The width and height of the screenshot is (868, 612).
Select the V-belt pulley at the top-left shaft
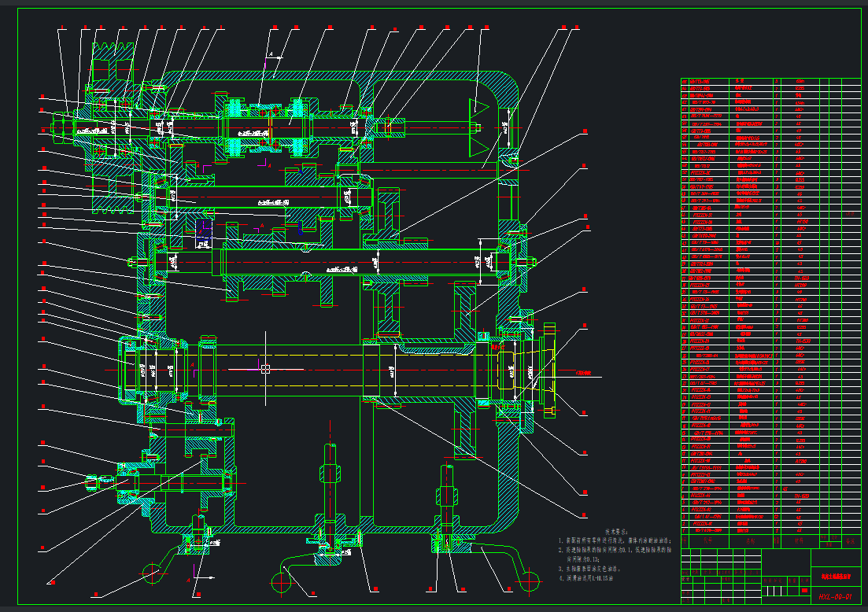[113, 128]
